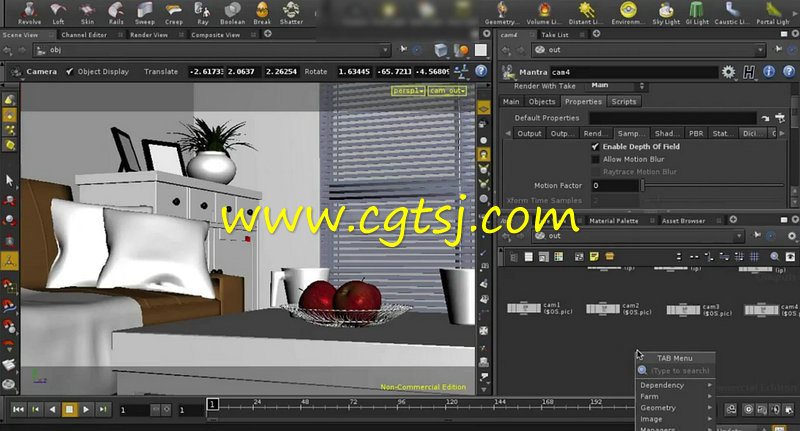This screenshot has width=800, height=431.
Task: Switch to the Composite View tab
Action: coord(215,35)
